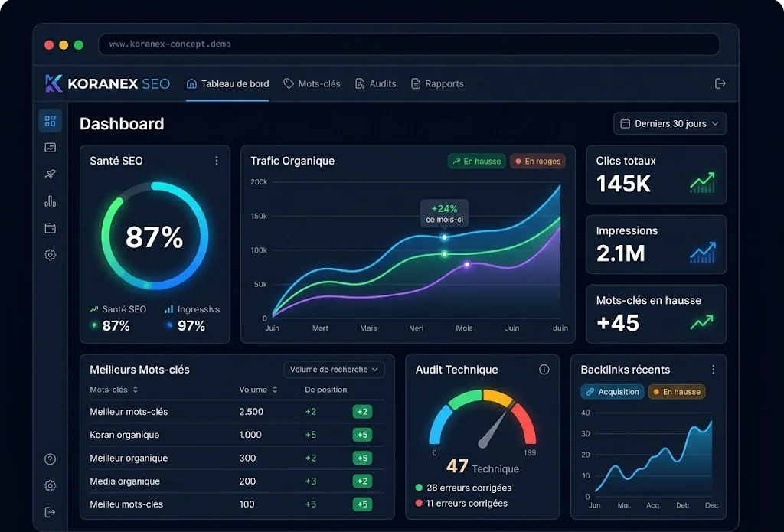Click the 28 erreurs corrigées entry

(463, 488)
